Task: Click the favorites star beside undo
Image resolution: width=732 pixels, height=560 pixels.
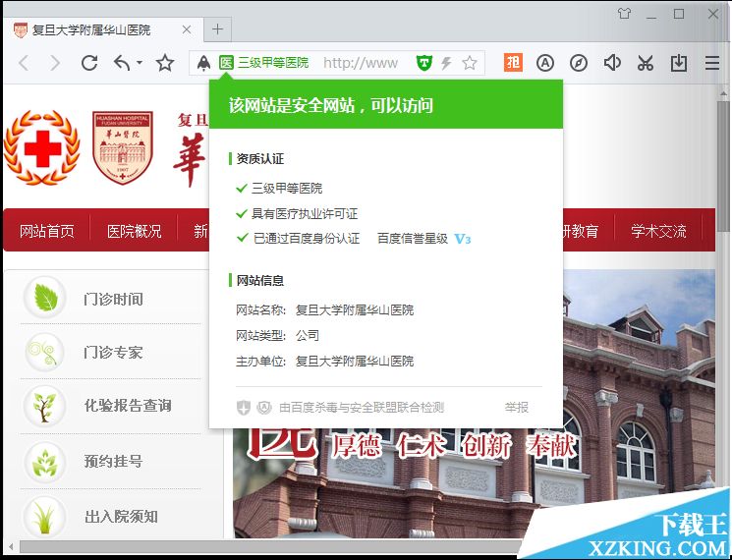Action: tap(165, 63)
